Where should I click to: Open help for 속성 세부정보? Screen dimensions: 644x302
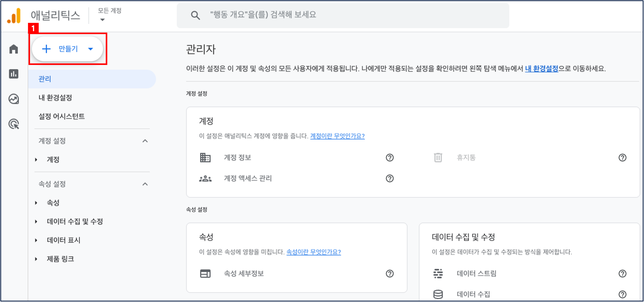tap(390, 274)
